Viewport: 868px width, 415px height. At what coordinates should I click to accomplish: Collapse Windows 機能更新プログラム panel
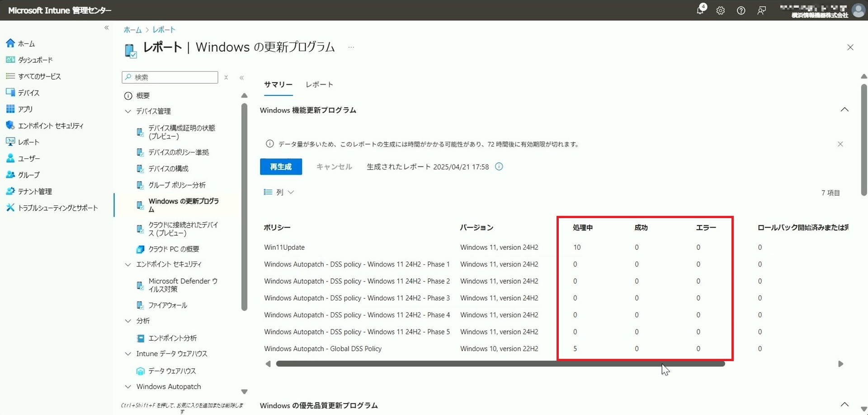click(844, 110)
